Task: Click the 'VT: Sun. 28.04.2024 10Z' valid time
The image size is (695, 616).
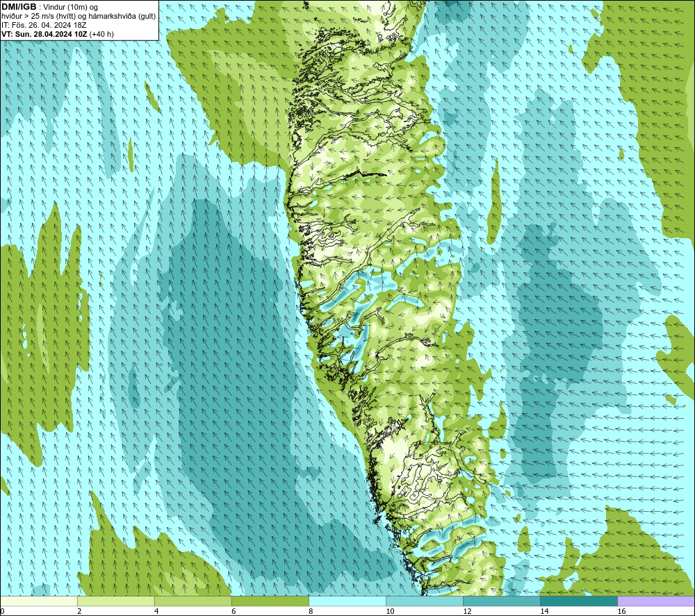Action: (x=44, y=34)
